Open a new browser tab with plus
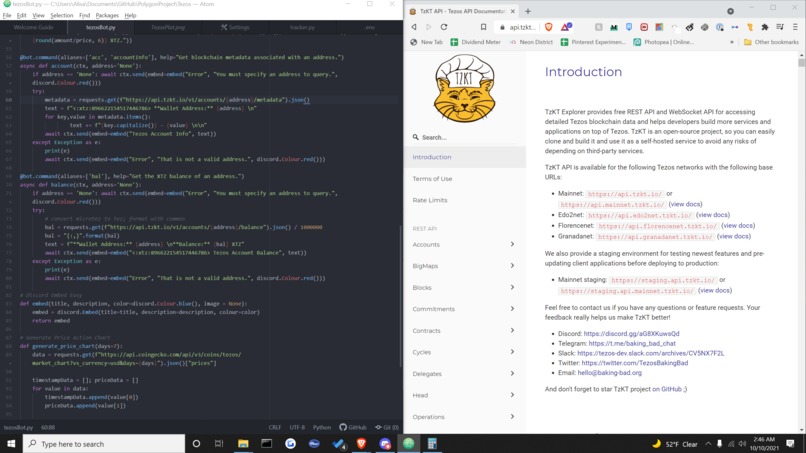 pyautogui.click(x=528, y=11)
